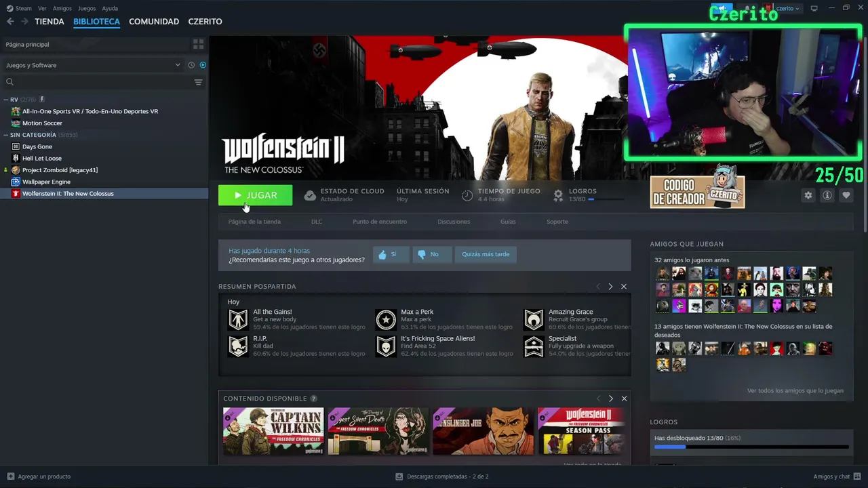Open the All the Gains! achievement icon

pyautogui.click(x=238, y=319)
